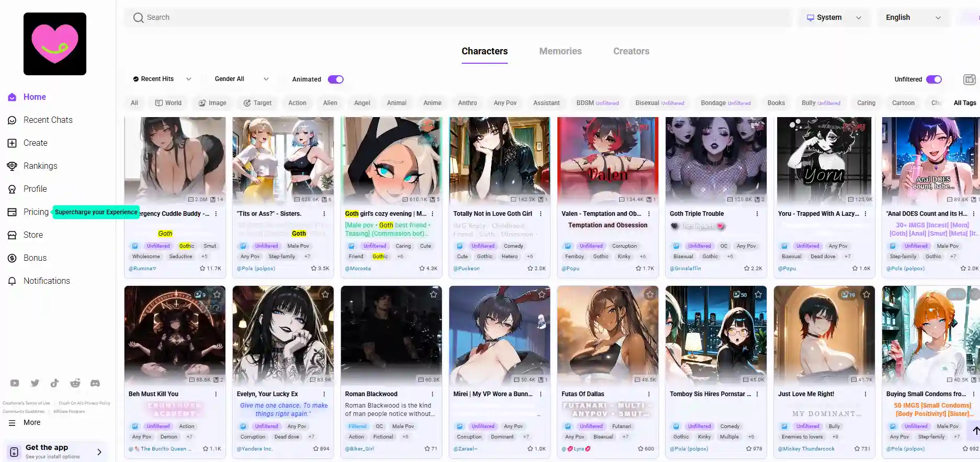The width and height of the screenshot is (980, 462).
Task: Toggle the Animated switch
Action: [336, 79]
